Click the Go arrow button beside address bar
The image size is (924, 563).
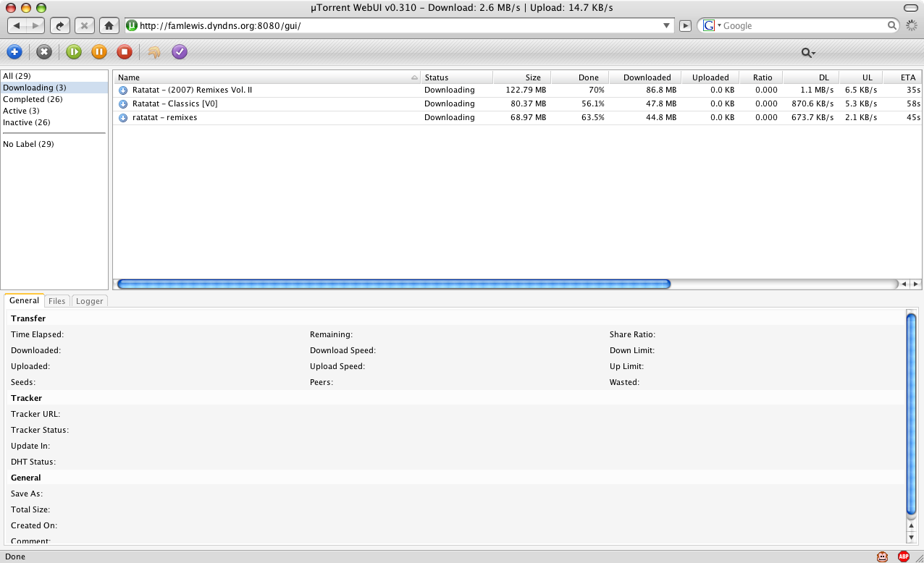686,25
